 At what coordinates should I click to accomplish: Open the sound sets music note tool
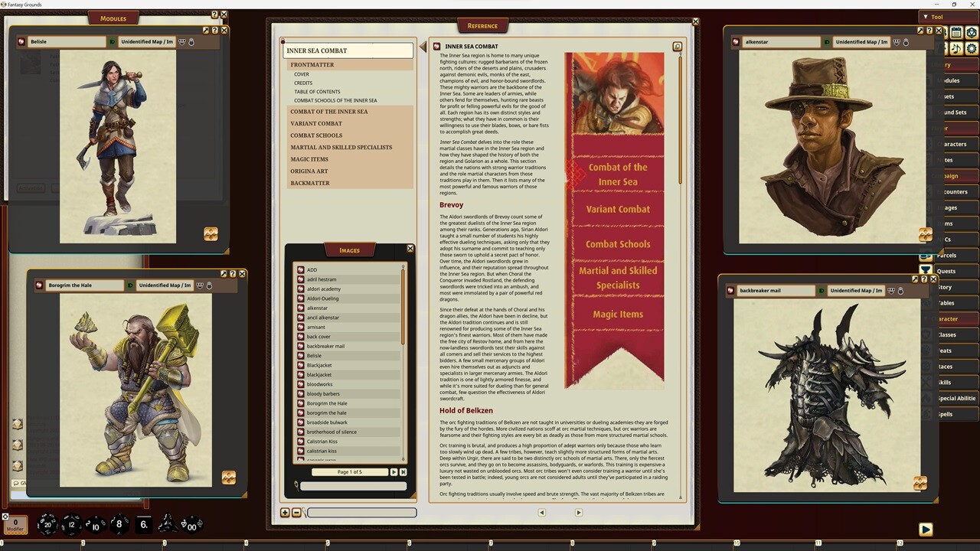(956, 48)
